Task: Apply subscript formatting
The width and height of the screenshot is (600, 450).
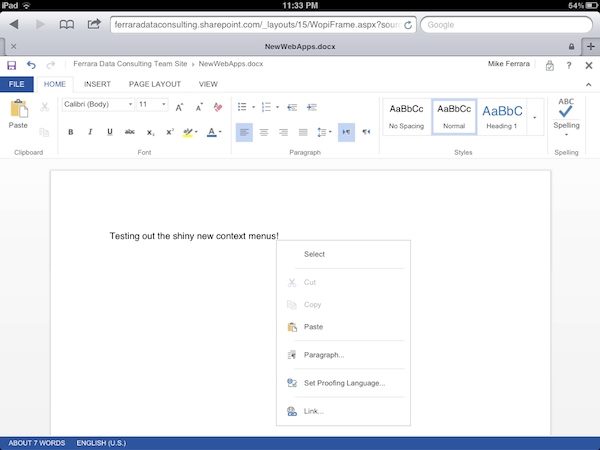Action: [x=150, y=132]
